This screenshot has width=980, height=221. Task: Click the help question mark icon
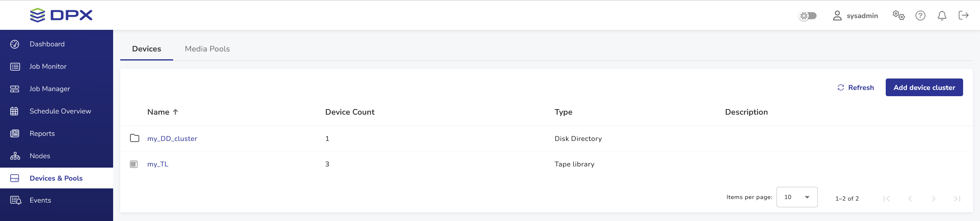(x=920, y=15)
